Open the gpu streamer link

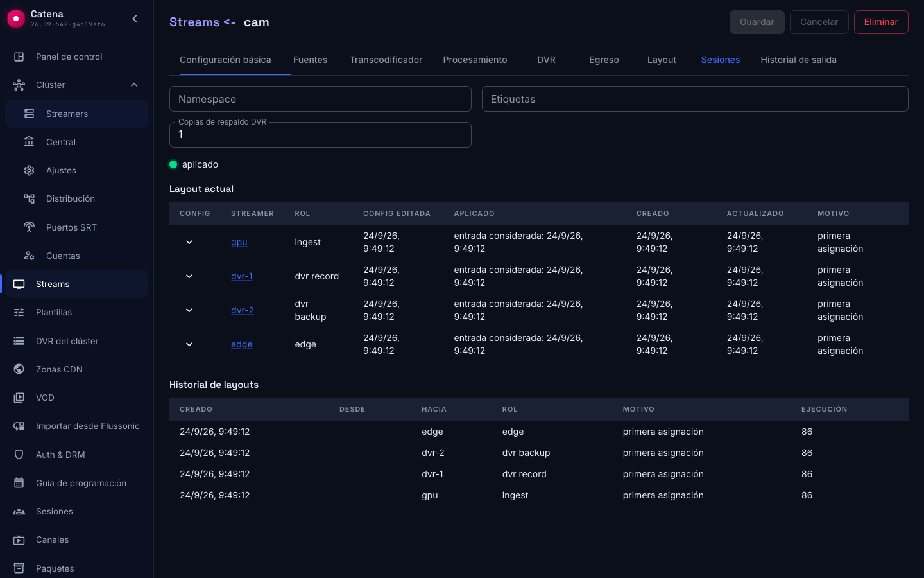click(239, 242)
